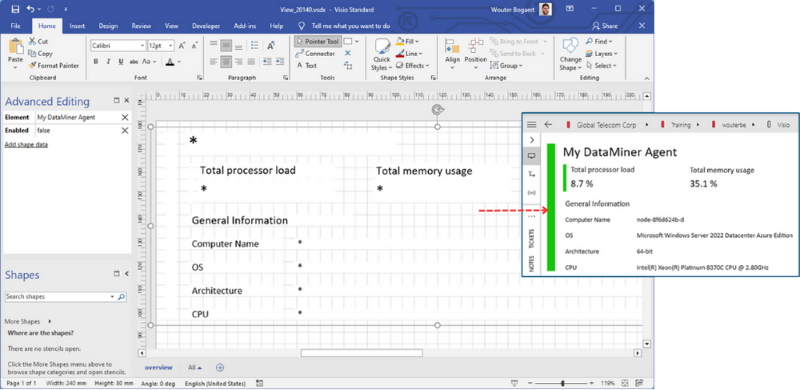Viewport: 800px width, 390px height.
Task: Toggle Italic formatting
Action: pos(108,62)
